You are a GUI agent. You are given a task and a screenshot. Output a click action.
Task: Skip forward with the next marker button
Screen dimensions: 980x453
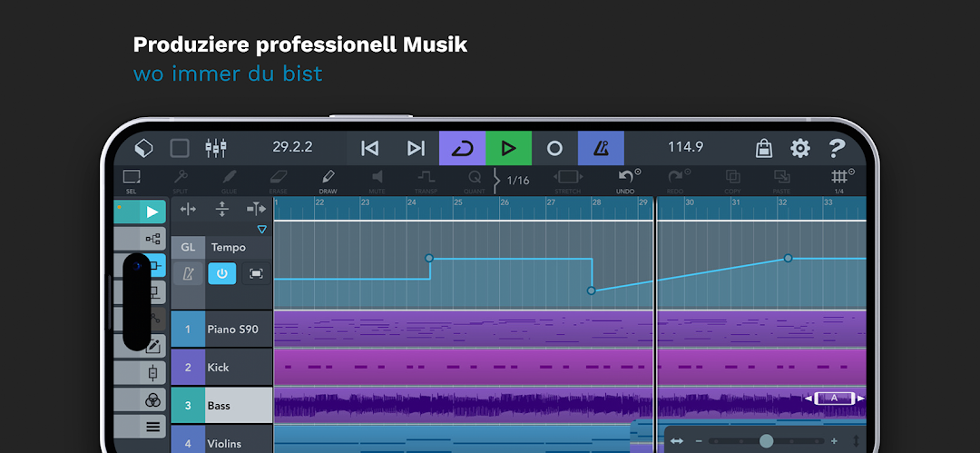416,148
